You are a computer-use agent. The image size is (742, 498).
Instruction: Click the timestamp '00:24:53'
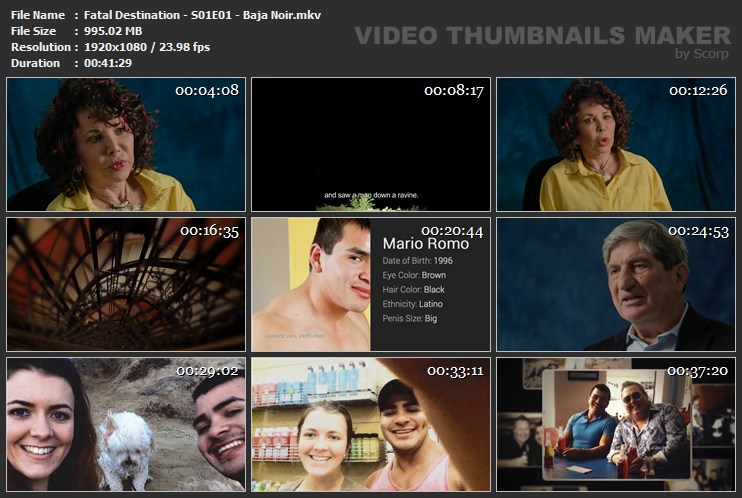pyautogui.click(x=698, y=231)
